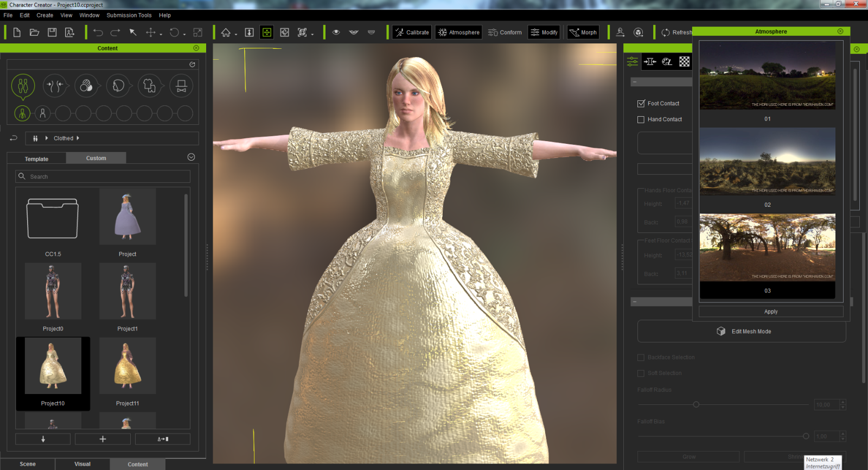
Task: Click Edit Mesh Mode button
Action: tap(742, 331)
